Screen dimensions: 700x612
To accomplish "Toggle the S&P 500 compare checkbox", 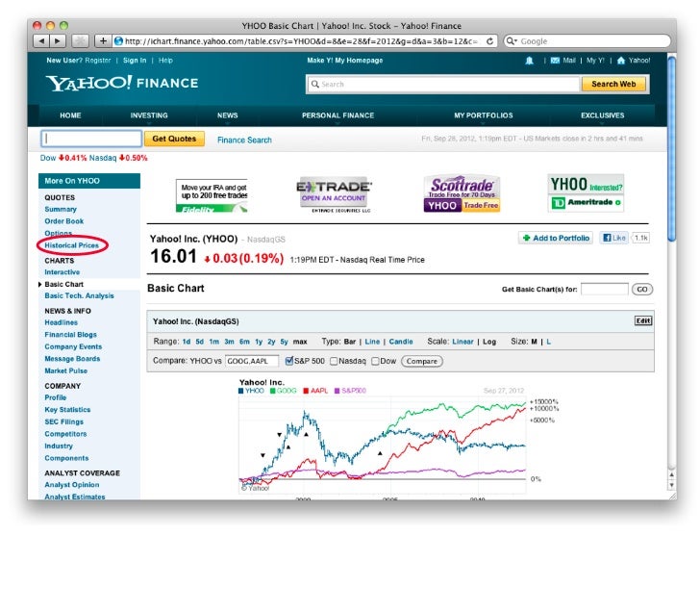I will click(288, 361).
